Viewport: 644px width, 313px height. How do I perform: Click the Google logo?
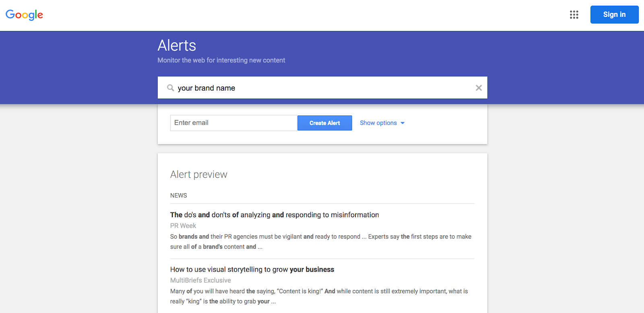[x=24, y=15]
